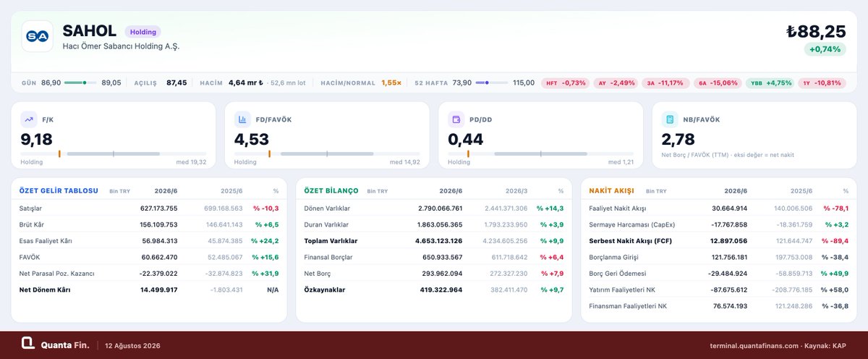Viewport: 868px width, 359px height.
Task: Click the Borç Geri Ödemesi row label
Action: pos(618,273)
